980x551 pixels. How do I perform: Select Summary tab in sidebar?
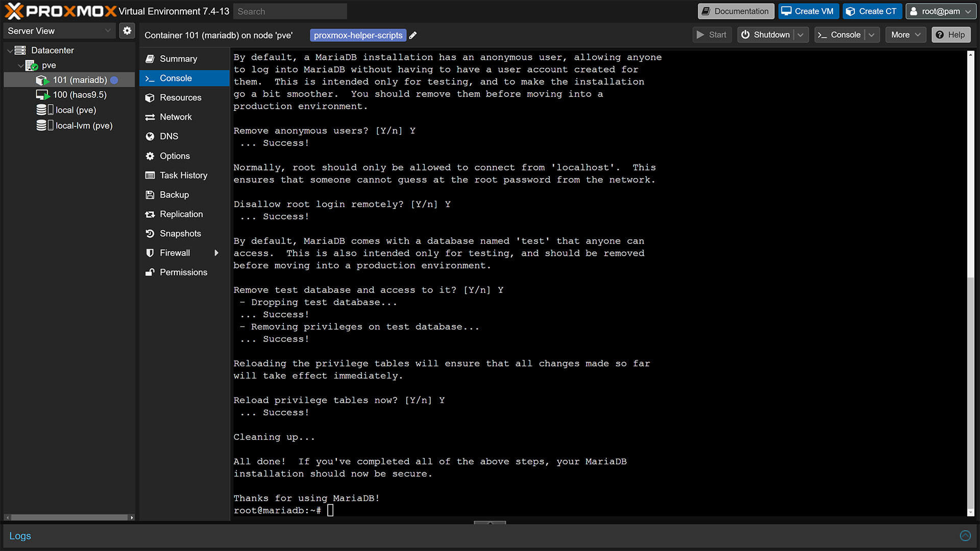178,59
